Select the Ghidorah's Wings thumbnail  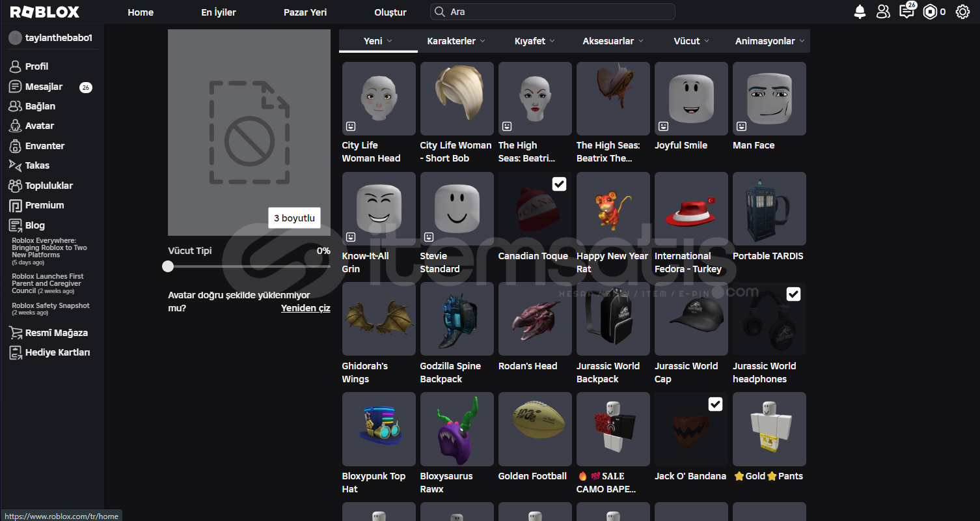click(x=379, y=318)
